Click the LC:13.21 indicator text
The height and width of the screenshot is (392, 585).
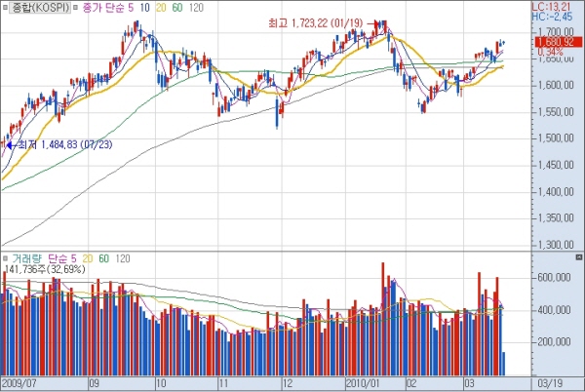coord(560,6)
